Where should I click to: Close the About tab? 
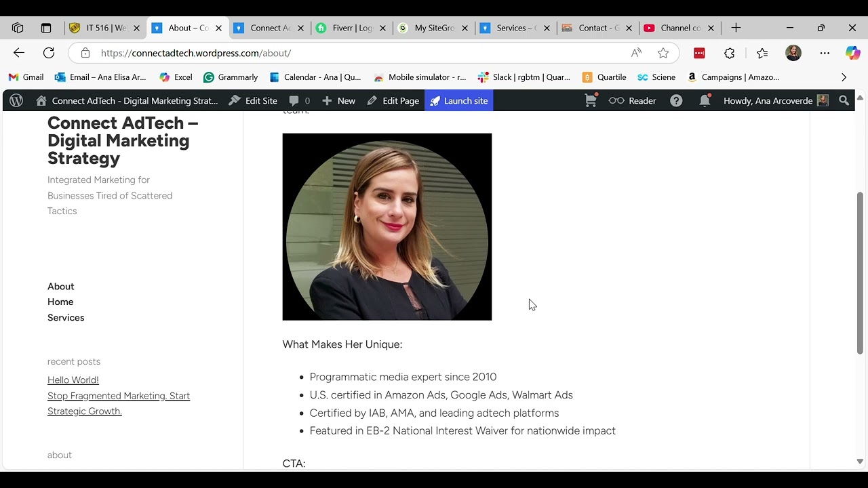coord(218,28)
